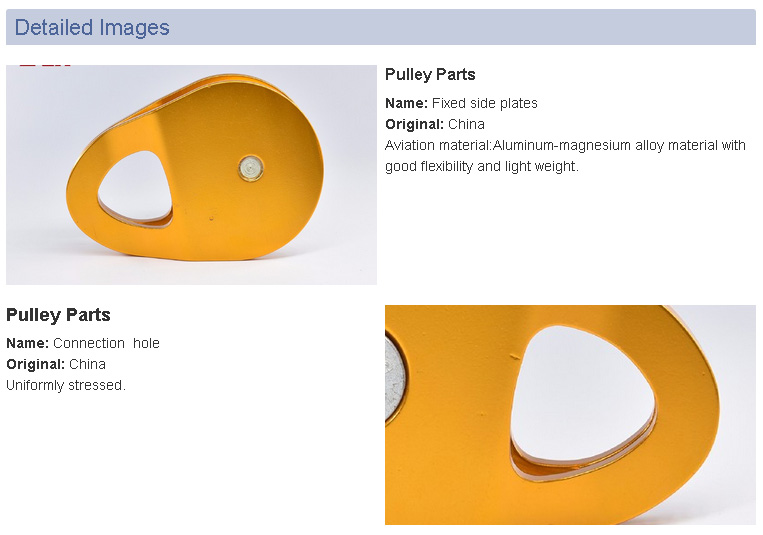Click the 'Uniformly stressed.' description text
763x535 pixels.
click(66, 385)
